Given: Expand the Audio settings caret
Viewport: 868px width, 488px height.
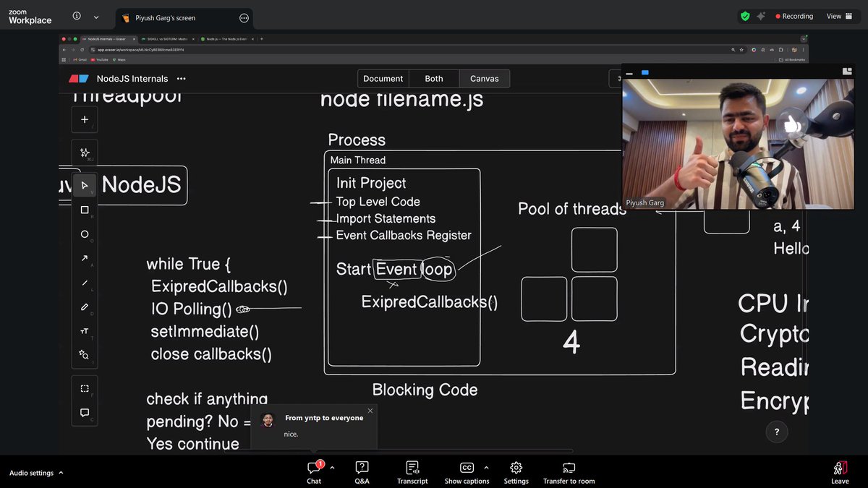Looking at the screenshot, I should pyautogui.click(x=61, y=473).
